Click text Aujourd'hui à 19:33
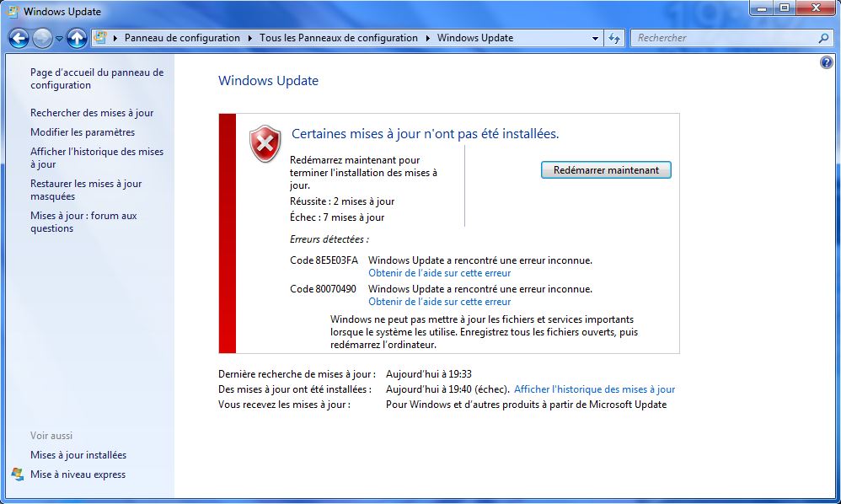The height and width of the screenshot is (504, 841). [429, 374]
